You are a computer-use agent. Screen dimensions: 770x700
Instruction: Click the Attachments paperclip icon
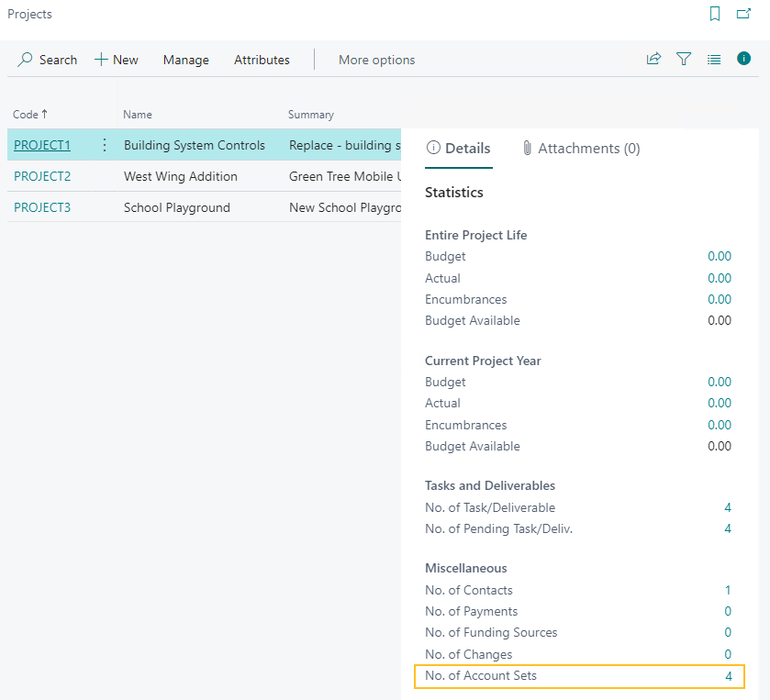click(x=528, y=148)
